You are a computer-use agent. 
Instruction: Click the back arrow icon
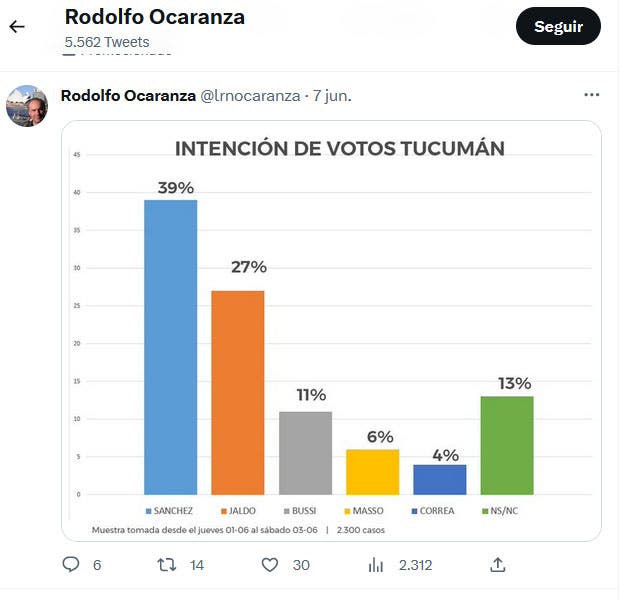(17, 27)
